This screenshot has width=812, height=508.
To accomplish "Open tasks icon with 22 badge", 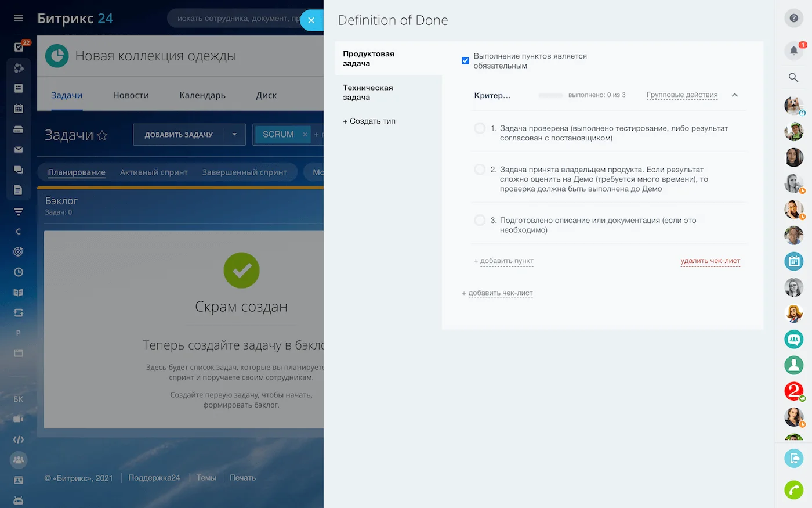I will click(x=19, y=47).
